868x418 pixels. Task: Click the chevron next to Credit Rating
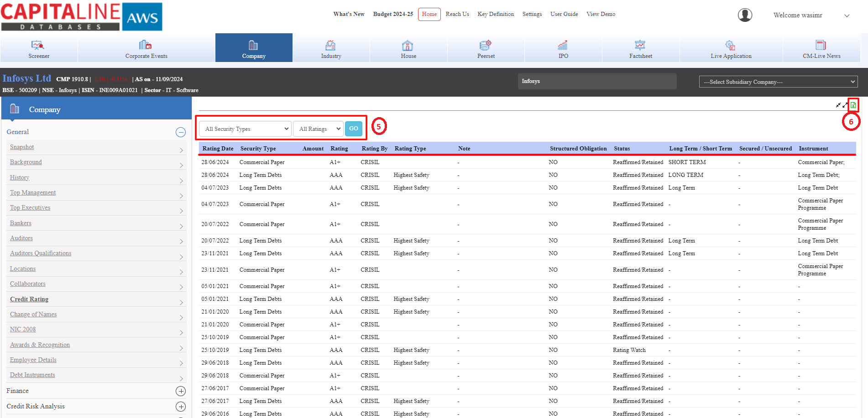[181, 303]
